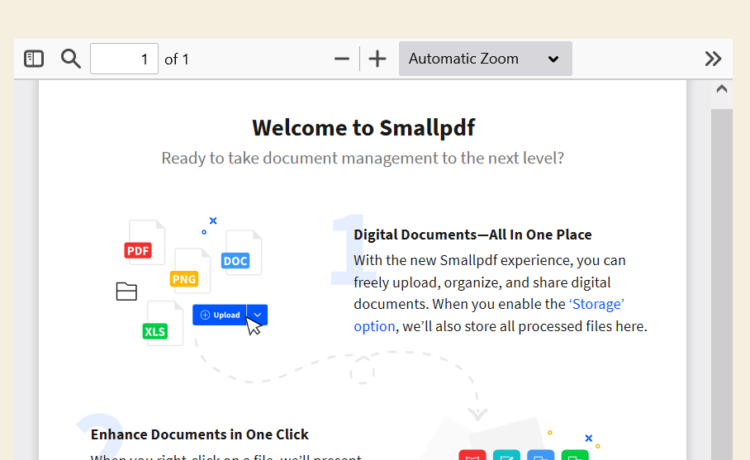Click the 'Ready to take document management' subtitle

363,158
